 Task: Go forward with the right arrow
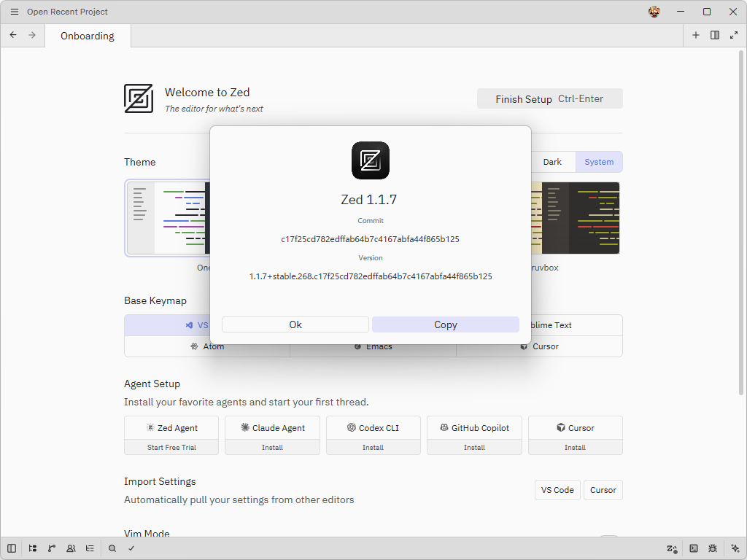[x=32, y=35]
